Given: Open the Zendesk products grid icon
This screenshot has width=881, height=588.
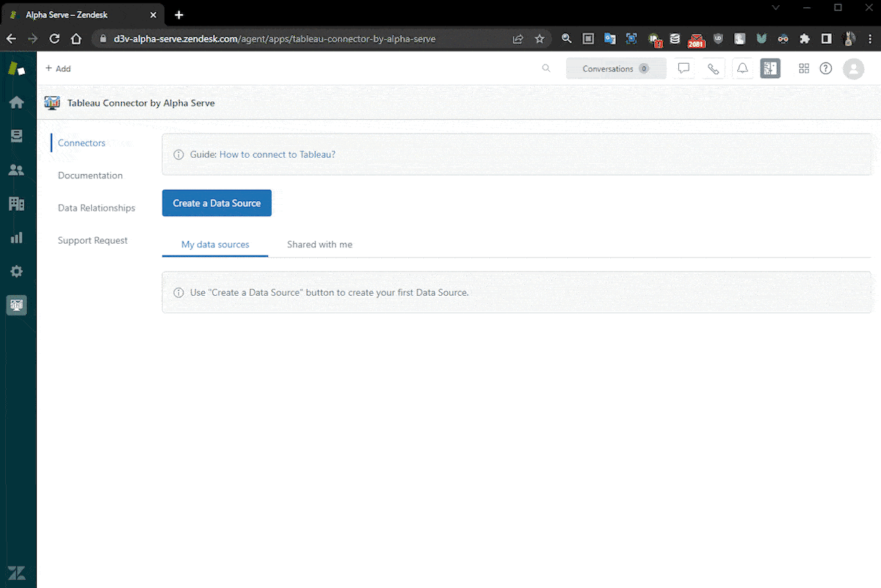Looking at the screenshot, I should 804,68.
